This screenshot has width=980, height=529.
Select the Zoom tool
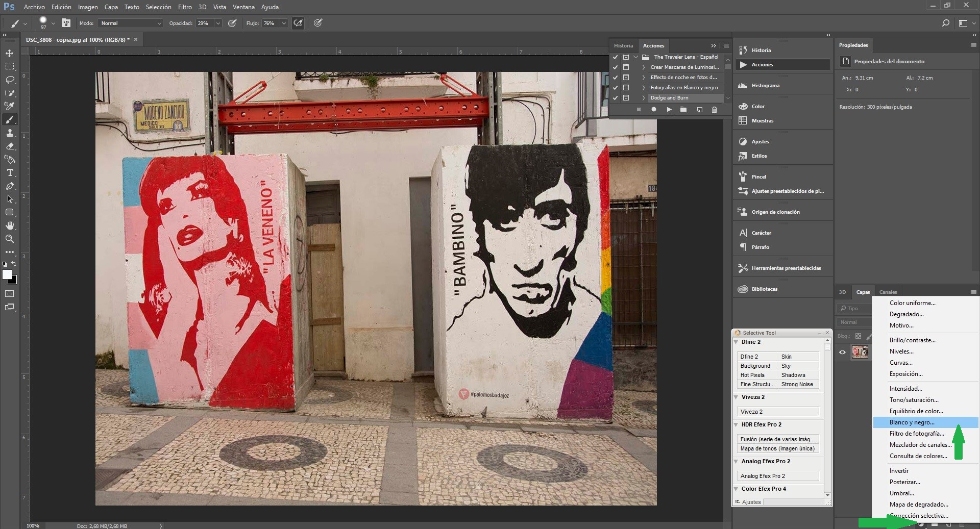pyautogui.click(x=10, y=239)
